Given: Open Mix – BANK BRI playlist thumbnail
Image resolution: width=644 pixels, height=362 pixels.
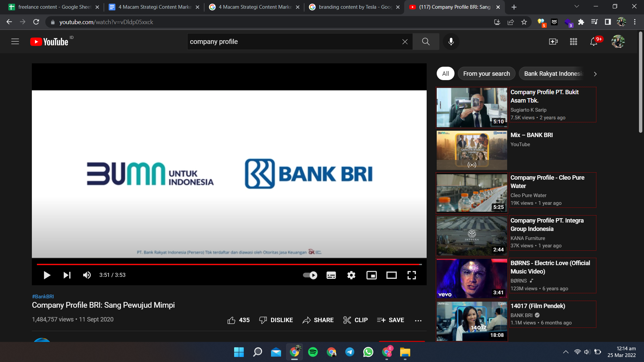Looking at the screenshot, I should [x=472, y=150].
